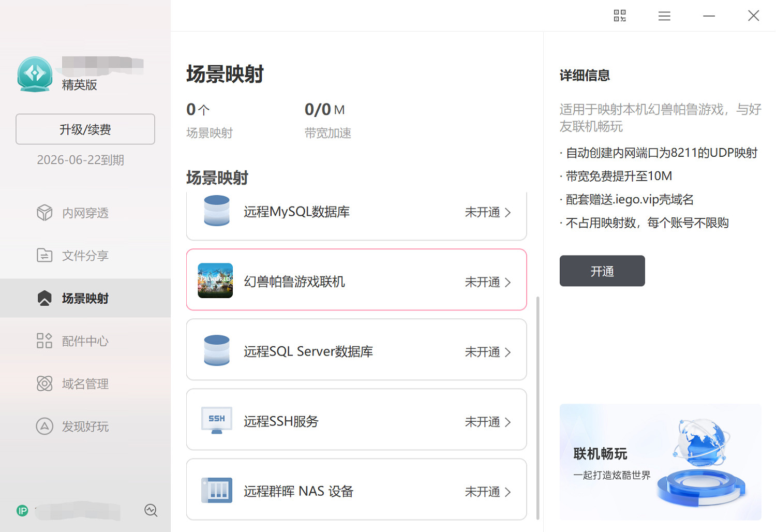This screenshot has width=776, height=532.
Task: Click the green IP badge icon
Action: pyautogui.click(x=22, y=511)
